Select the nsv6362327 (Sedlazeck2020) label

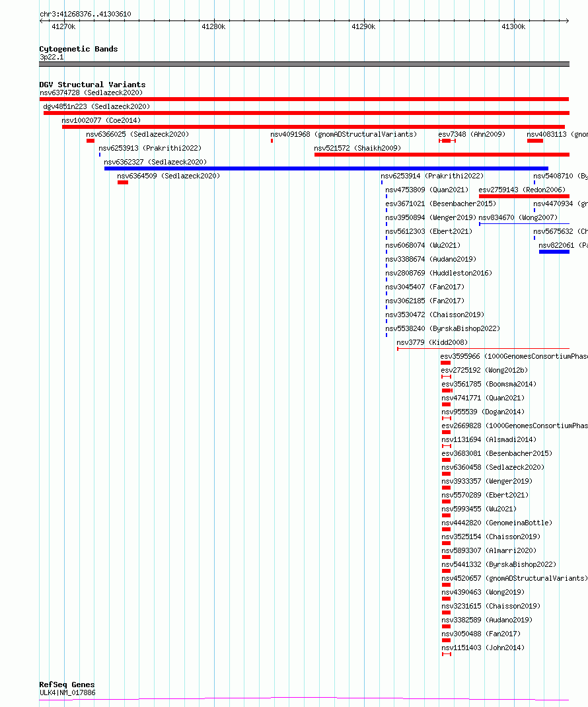pos(155,163)
